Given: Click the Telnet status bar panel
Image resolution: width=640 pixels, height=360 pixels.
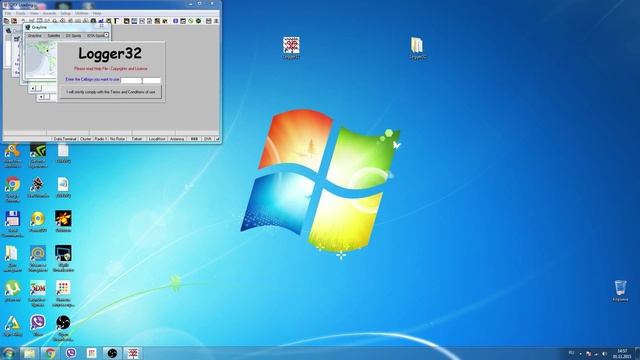Looking at the screenshot, I should tap(137, 139).
